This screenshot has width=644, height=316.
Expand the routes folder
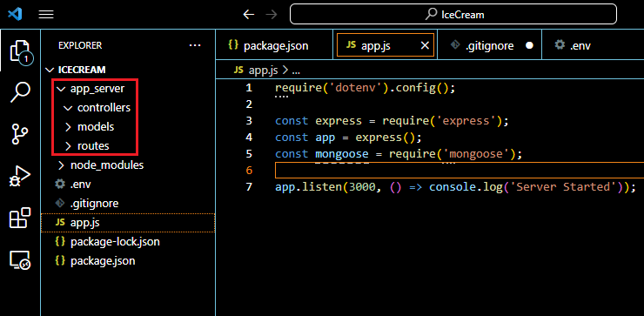coord(87,146)
